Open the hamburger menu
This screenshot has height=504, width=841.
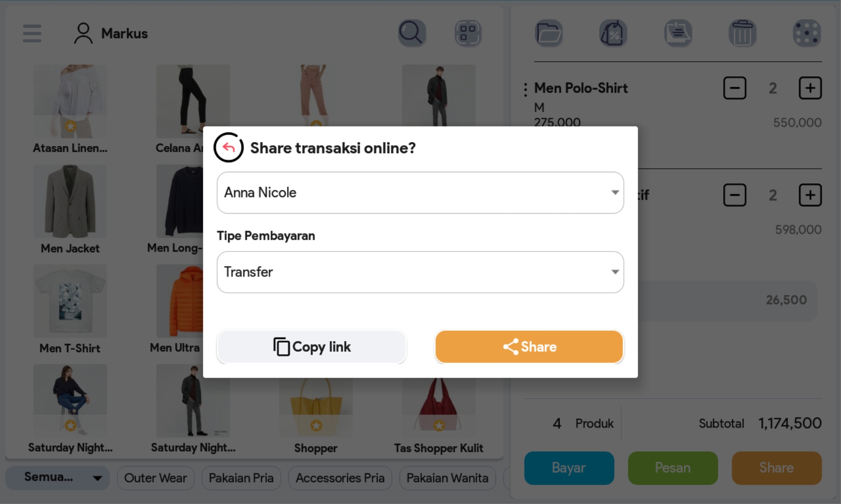pos(32,33)
